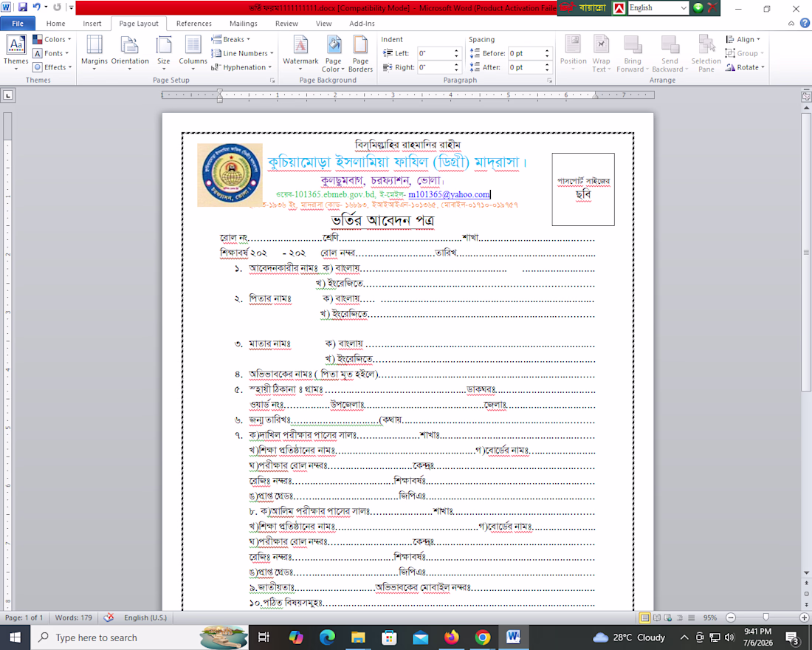Viewport: 812px width, 650px height.
Task: Click the zoom in plus button
Action: 804,617
